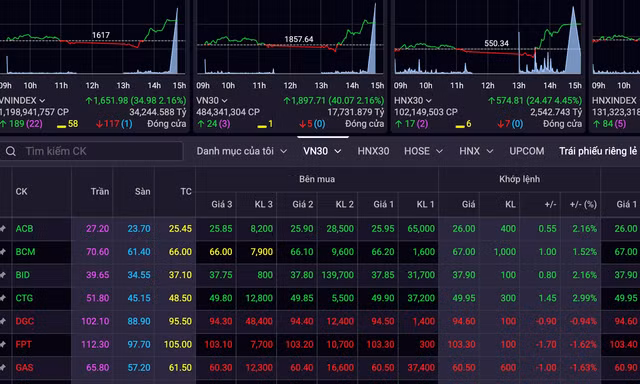Open the GAS stock symbol

tap(24, 368)
